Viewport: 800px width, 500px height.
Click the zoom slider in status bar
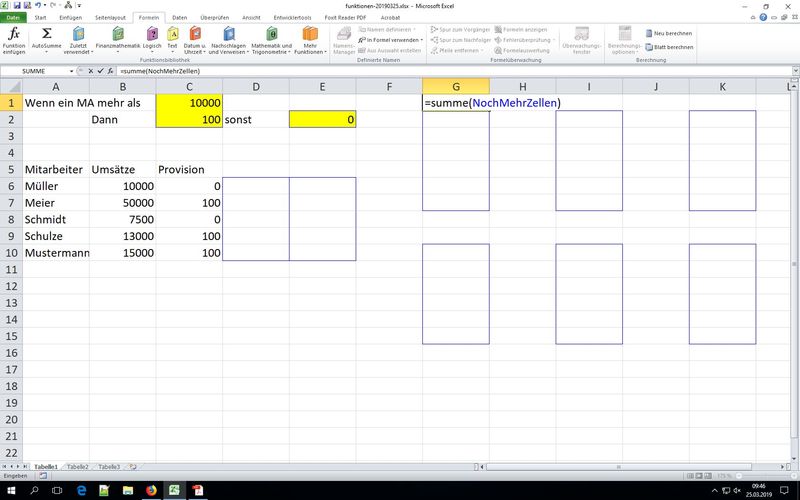pyautogui.click(x=765, y=476)
